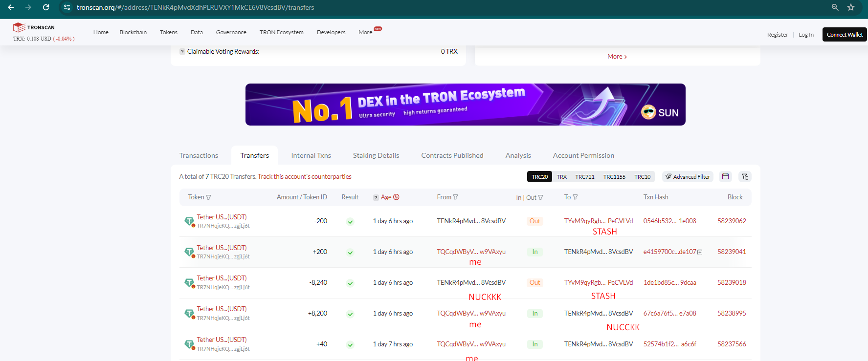Bookmark this page with the star icon
Viewport: 868px width, 361px height.
click(851, 7)
